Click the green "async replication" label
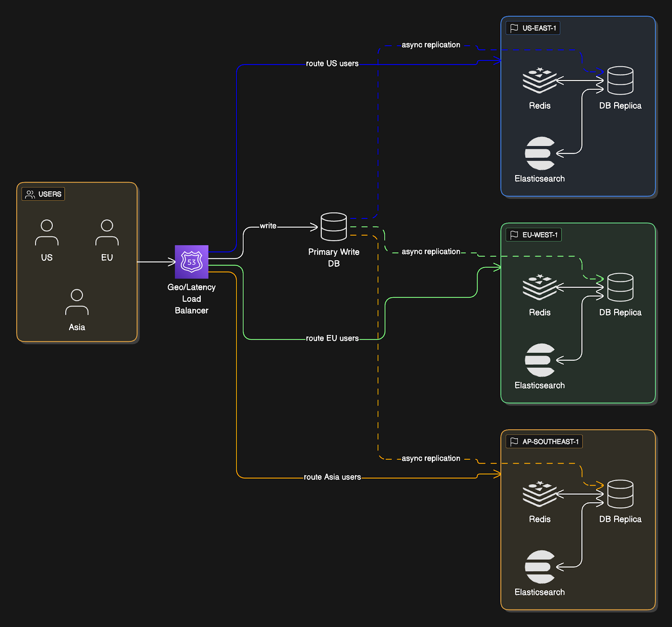 [431, 252]
